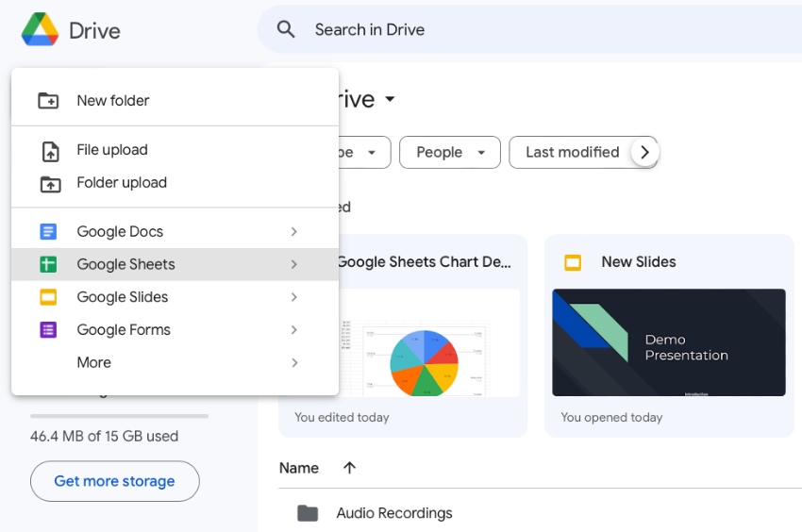Click the Get more storage button
The image size is (802, 532).
click(114, 481)
